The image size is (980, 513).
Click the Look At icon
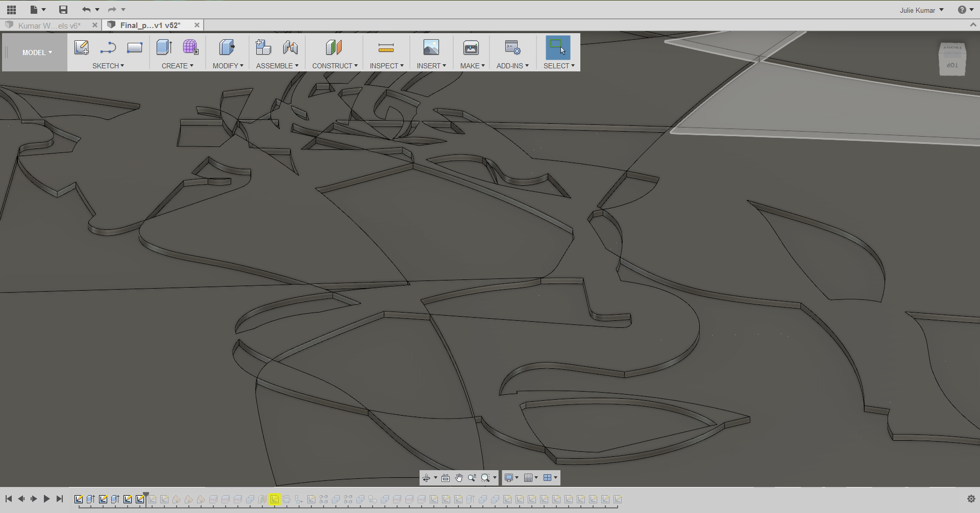pyautogui.click(x=446, y=478)
